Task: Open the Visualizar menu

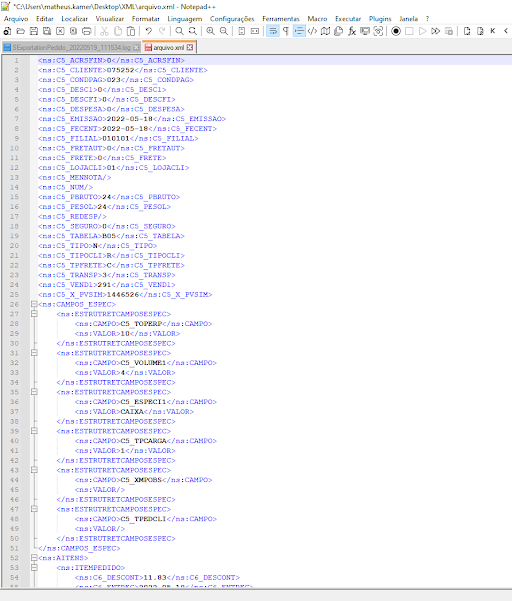Action: pos(110,19)
